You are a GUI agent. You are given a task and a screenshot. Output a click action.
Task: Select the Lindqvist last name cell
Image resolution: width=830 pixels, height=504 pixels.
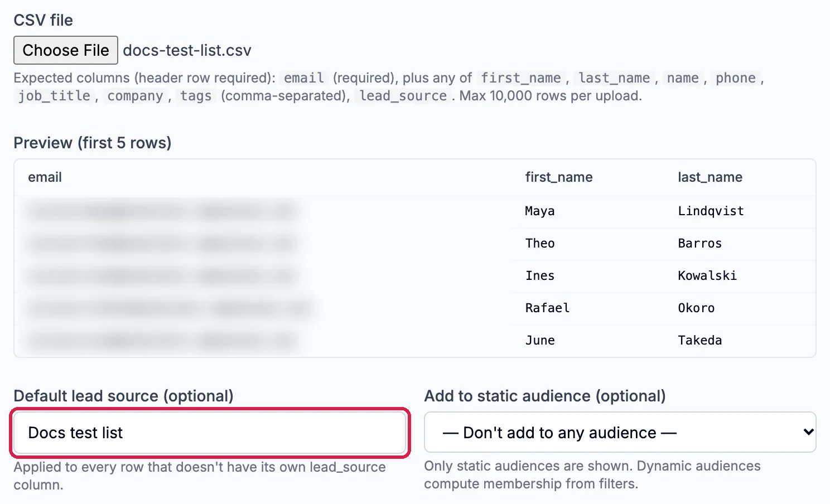711,211
